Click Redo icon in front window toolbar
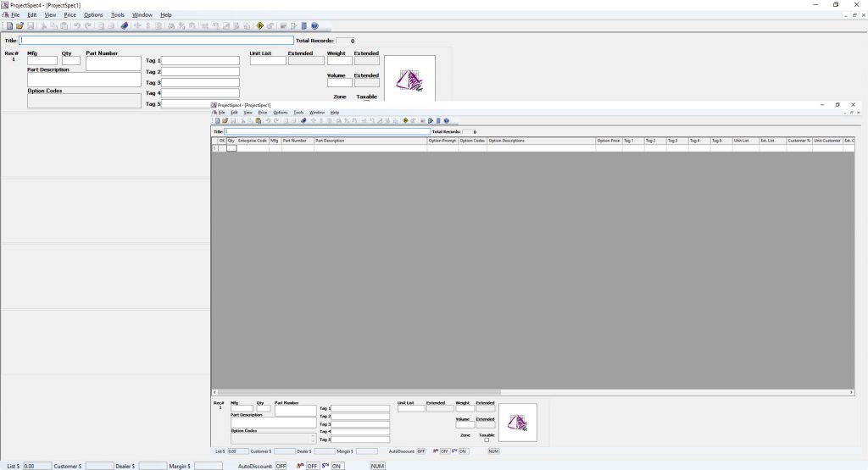This screenshot has height=470, width=868. click(276, 120)
